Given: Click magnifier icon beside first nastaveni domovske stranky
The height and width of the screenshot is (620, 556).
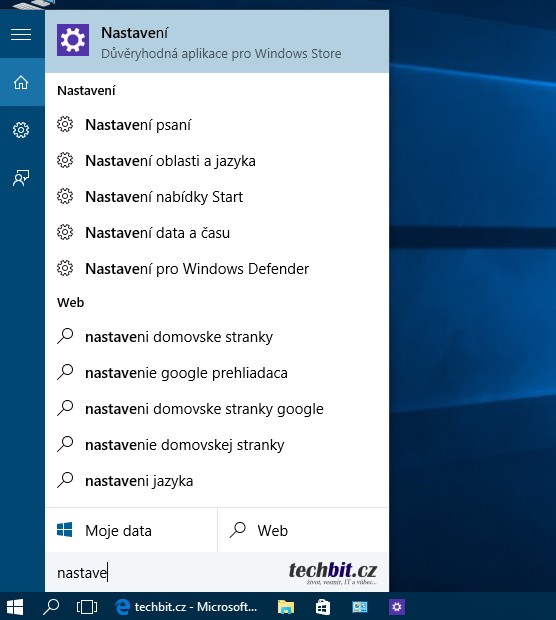Looking at the screenshot, I should [x=65, y=336].
